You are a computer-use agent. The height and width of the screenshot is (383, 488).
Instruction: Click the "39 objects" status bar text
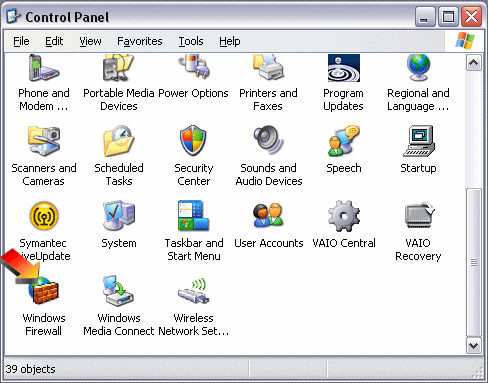(x=30, y=369)
